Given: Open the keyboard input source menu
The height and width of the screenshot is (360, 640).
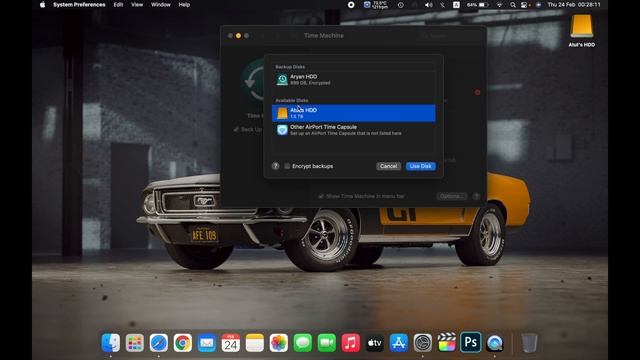Looking at the screenshot, I should [456, 5].
